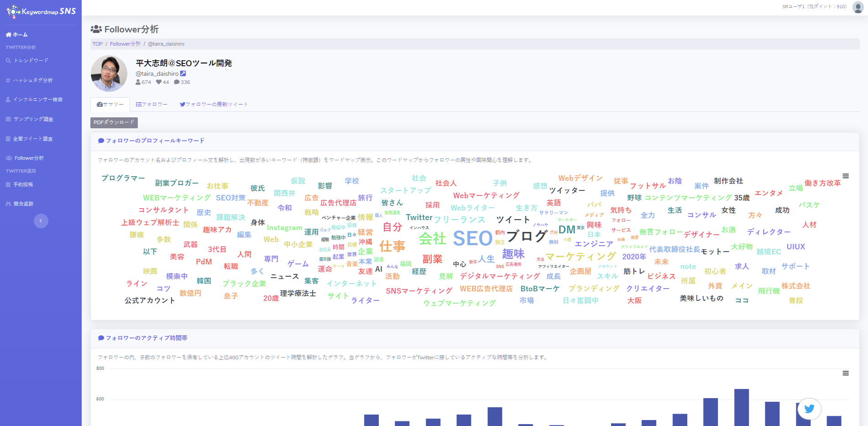The width and height of the screenshot is (868, 426).
Task: Open サンプリング調査 in sidebar
Action: pos(33,119)
